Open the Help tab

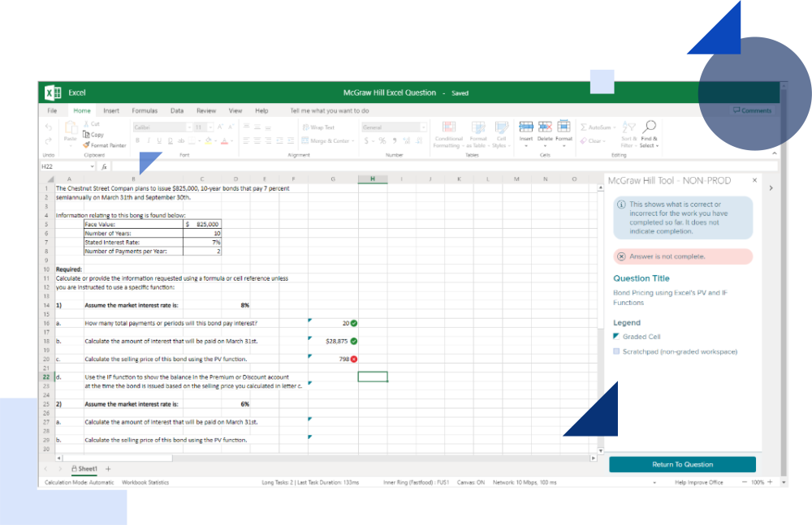coord(261,111)
